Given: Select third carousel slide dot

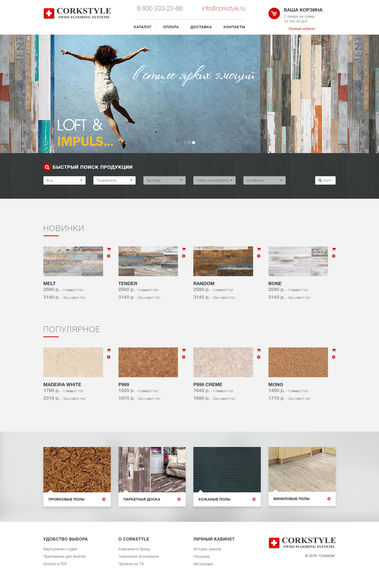Looking at the screenshot, I should (x=194, y=143).
